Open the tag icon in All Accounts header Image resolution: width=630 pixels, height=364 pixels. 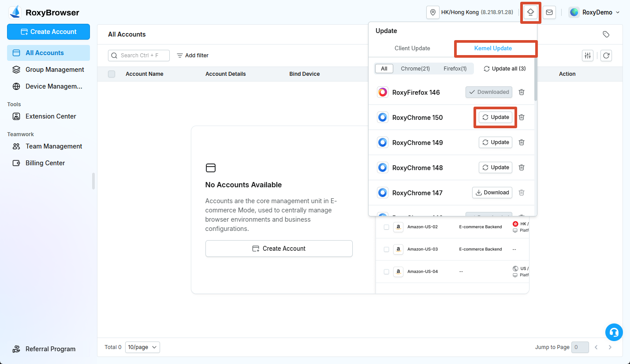click(x=606, y=34)
